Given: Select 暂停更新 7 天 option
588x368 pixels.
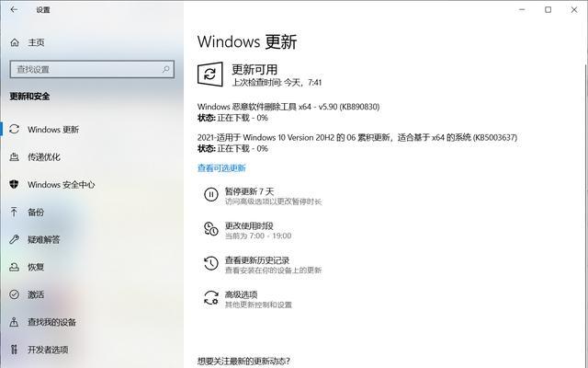Looking at the screenshot, I should (x=249, y=191).
